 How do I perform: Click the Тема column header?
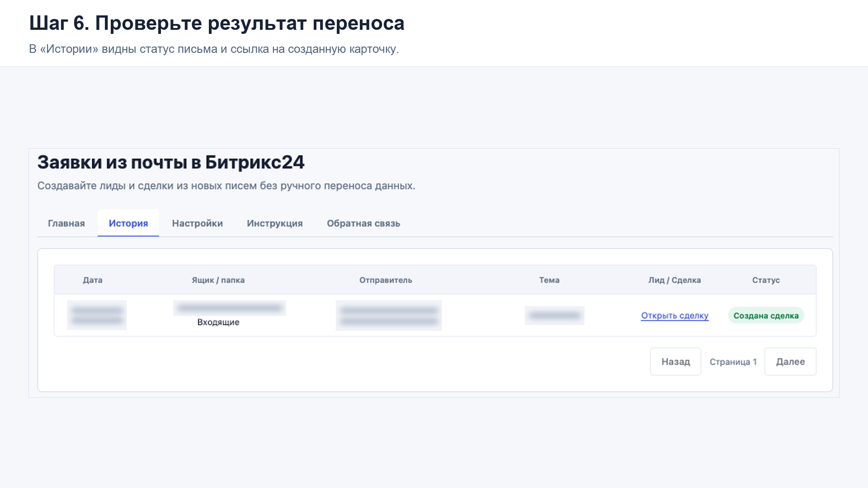click(x=549, y=280)
